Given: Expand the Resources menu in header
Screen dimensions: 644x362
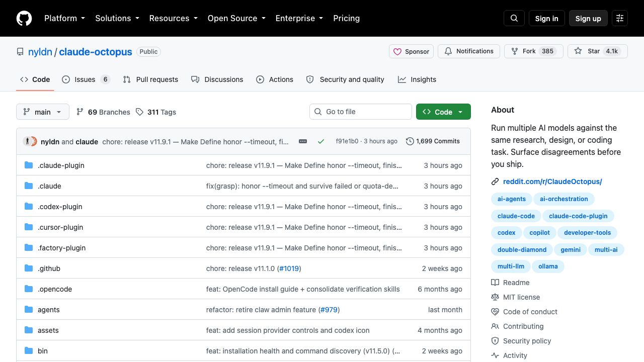Looking at the screenshot, I should pyautogui.click(x=173, y=18).
